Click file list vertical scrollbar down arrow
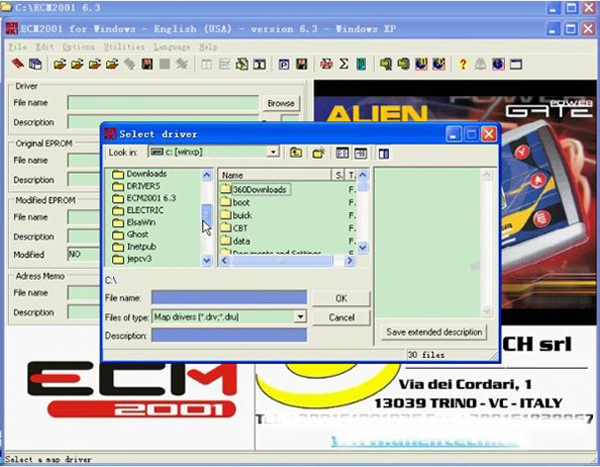The image size is (600, 467). click(363, 248)
